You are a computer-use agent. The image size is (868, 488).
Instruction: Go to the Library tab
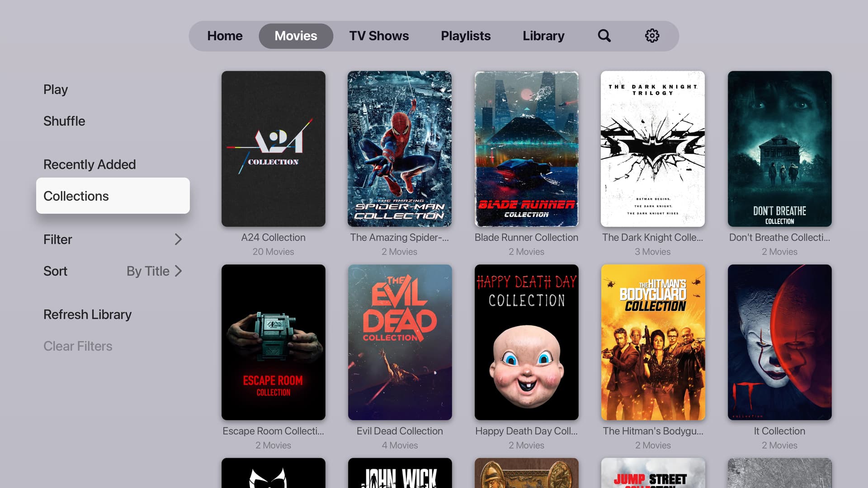pyautogui.click(x=543, y=36)
